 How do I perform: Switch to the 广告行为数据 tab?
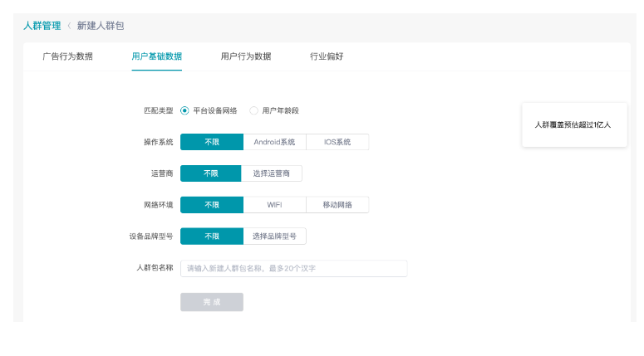point(67,56)
